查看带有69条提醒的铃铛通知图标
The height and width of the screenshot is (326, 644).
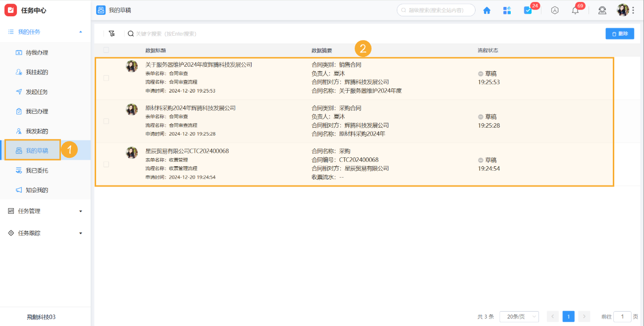coord(575,10)
